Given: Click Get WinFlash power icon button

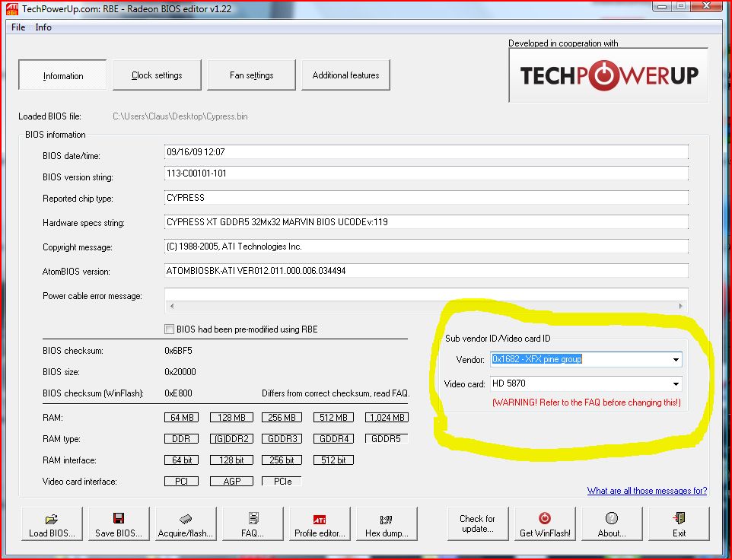Looking at the screenshot, I should click(x=545, y=523).
